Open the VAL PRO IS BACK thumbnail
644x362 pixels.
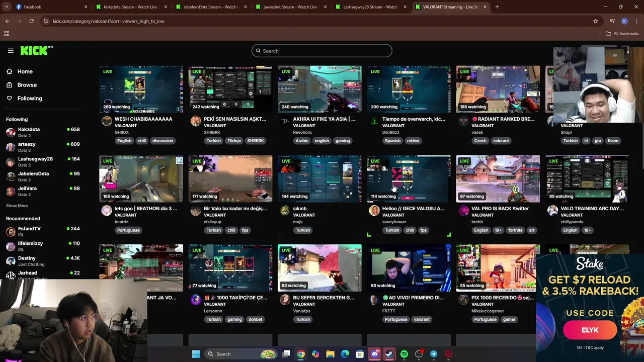[x=498, y=178]
